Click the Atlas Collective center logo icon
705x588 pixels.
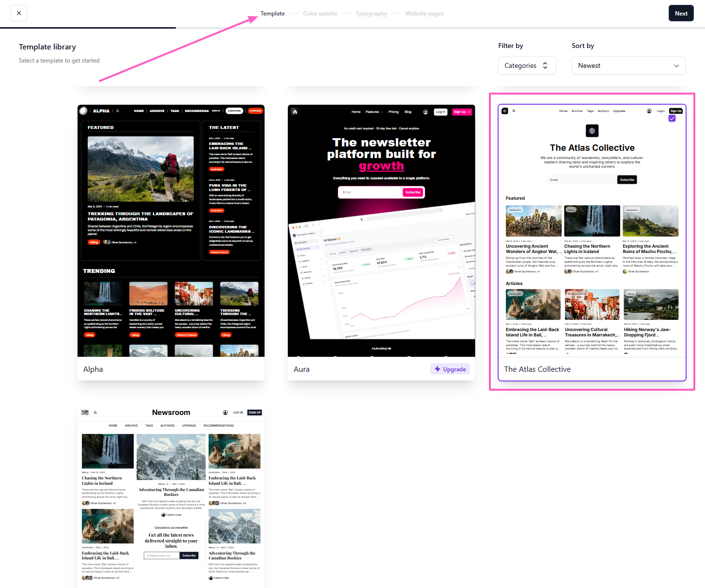coord(592,130)
